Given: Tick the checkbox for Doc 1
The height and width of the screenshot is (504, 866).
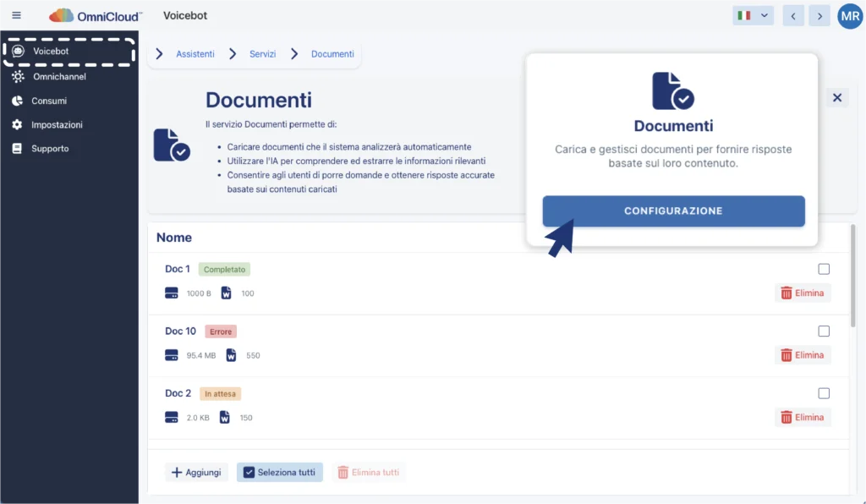Looking at the screenshot, I should [824, 269].
